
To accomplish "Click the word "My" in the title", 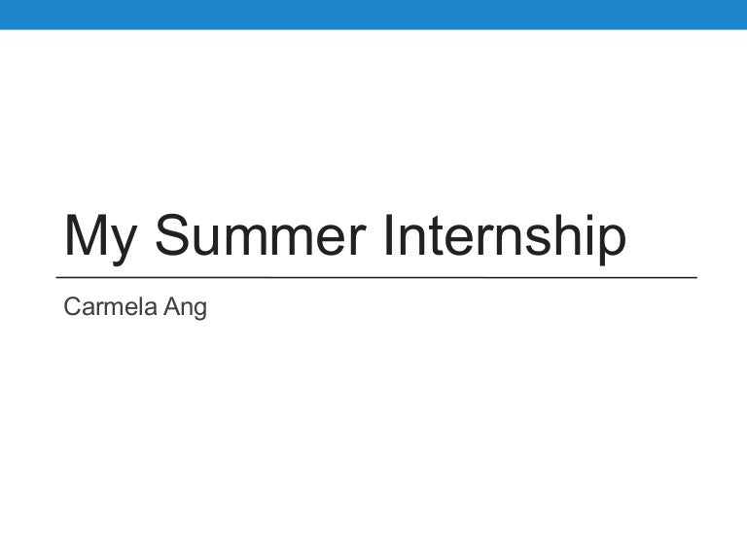I will click(99, 235).
